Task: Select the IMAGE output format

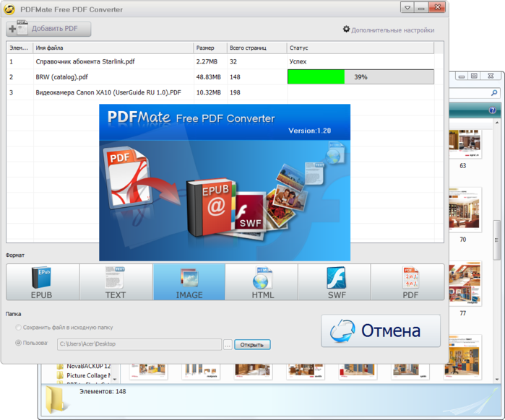Action: (189, 281)
